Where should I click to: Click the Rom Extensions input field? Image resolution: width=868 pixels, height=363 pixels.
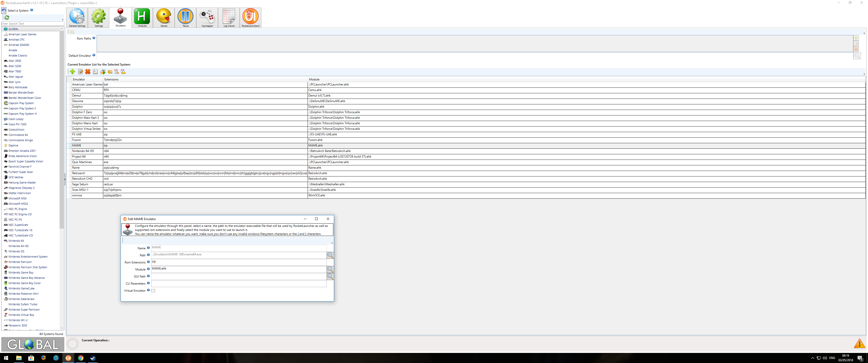(x=238, y=262)
